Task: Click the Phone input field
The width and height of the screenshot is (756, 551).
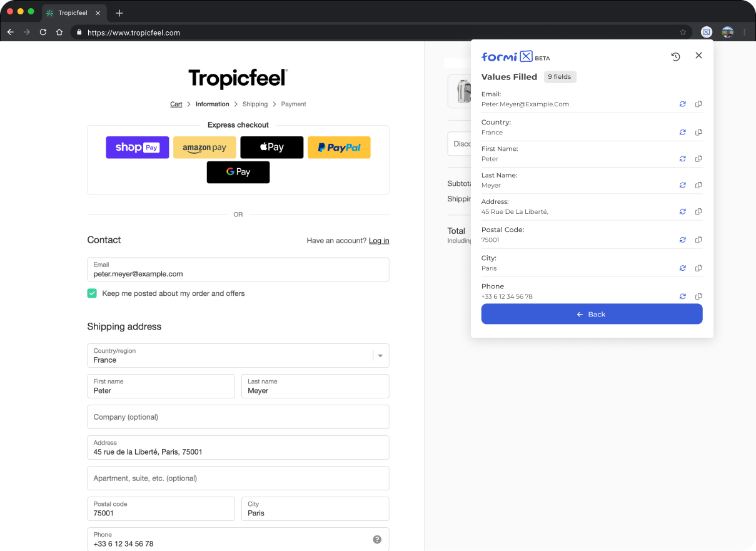Action: click(x=238, y=539)
